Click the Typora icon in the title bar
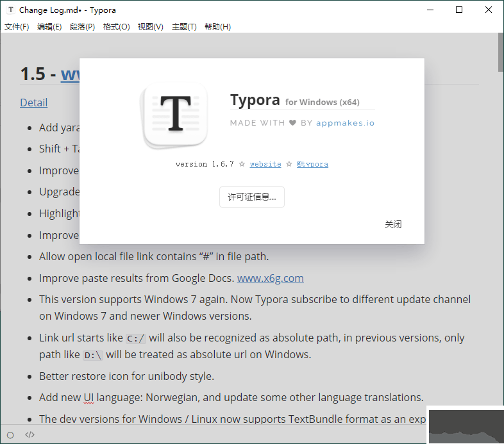This screenshot has width=504, height=444. [x=10, y=10]
